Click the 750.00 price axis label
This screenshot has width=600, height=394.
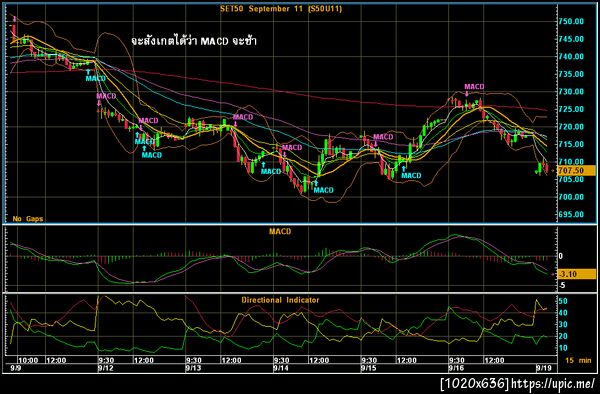[571, 21]
